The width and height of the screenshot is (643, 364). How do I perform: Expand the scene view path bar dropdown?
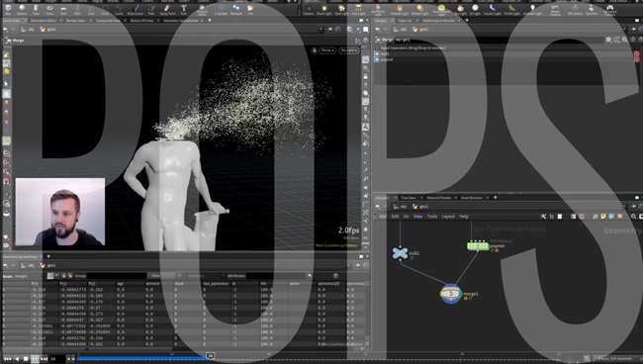pos(321,29)
